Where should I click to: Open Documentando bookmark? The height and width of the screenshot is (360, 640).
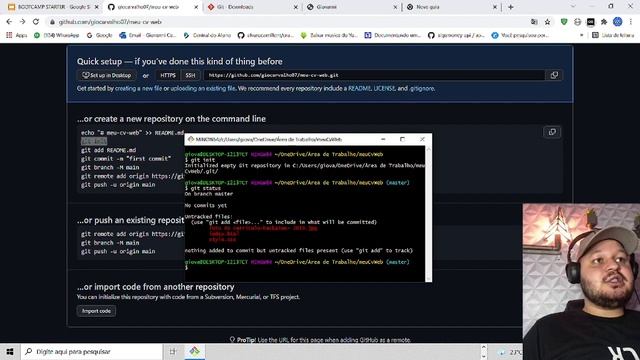point(392,36)
